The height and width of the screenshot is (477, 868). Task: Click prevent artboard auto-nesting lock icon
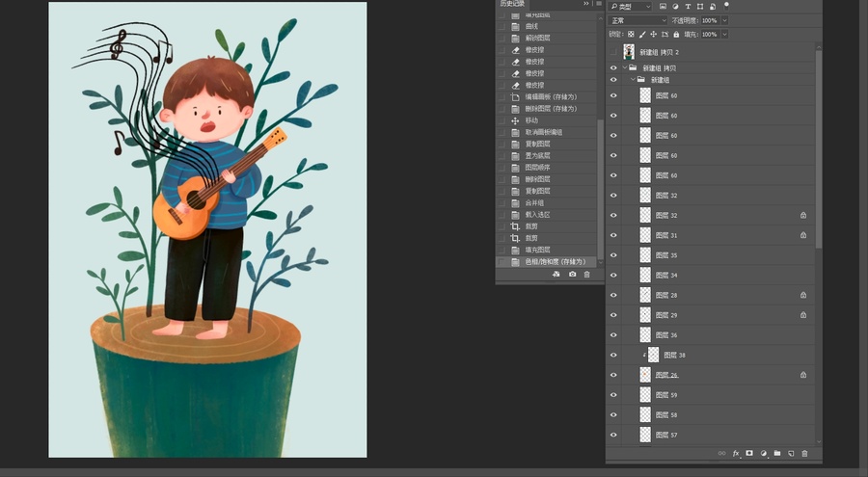pos(665,35)
